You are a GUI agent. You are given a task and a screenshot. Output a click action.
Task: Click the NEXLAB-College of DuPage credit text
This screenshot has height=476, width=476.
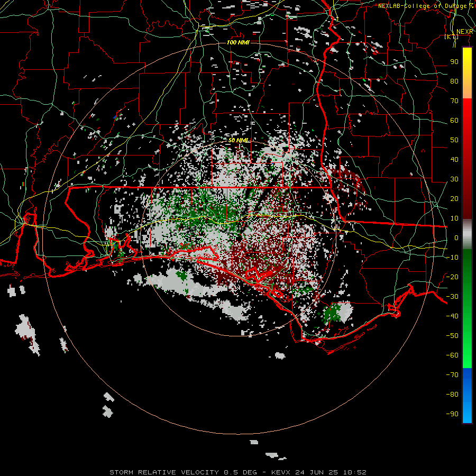coord(425,6)
